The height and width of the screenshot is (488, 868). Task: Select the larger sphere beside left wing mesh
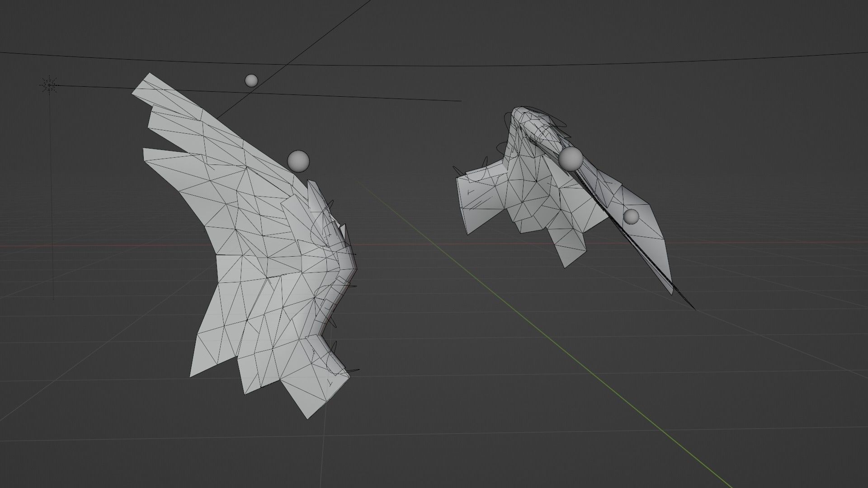click(298, 161)
